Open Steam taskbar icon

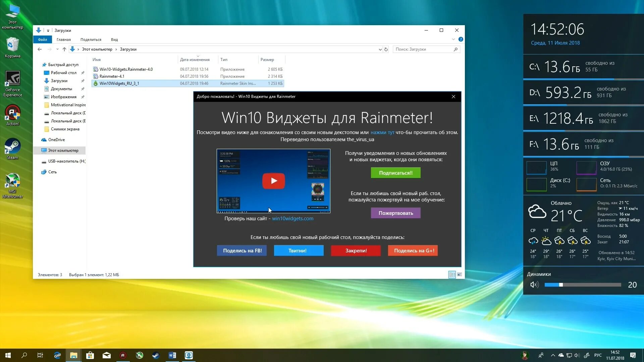(x=156, y=355)
